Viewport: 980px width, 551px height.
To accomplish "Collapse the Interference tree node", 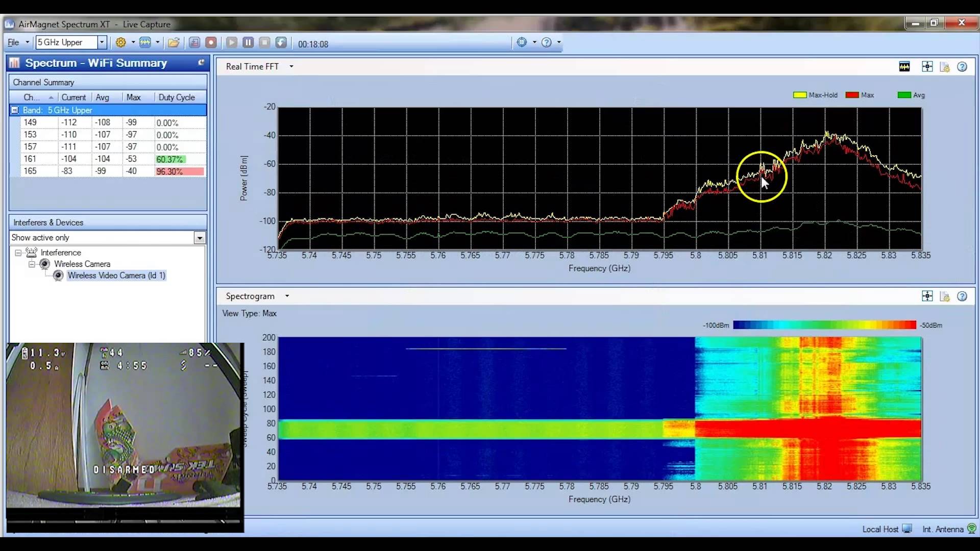I will pos(18,253).
